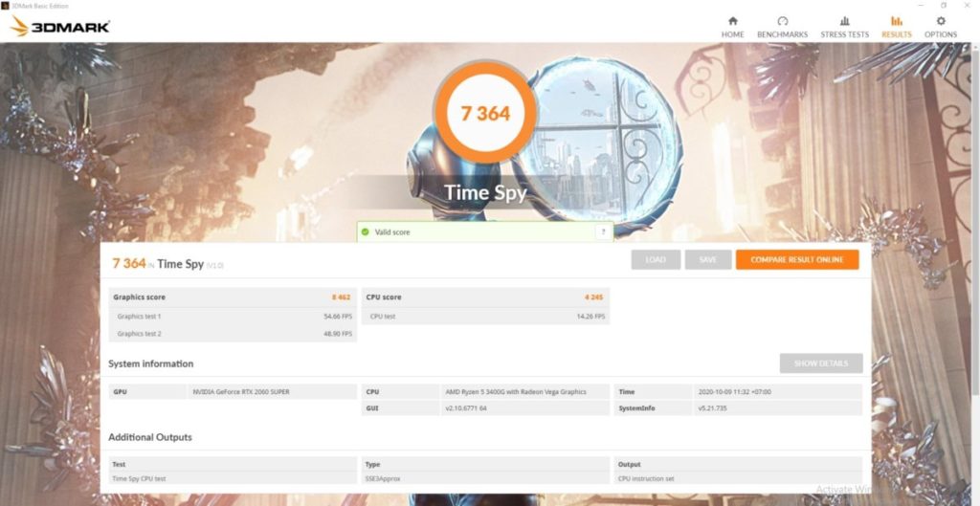Viewport: 980px width, 506px height.
Task: Click the CPU test row
Action: (x=485, y=316)
